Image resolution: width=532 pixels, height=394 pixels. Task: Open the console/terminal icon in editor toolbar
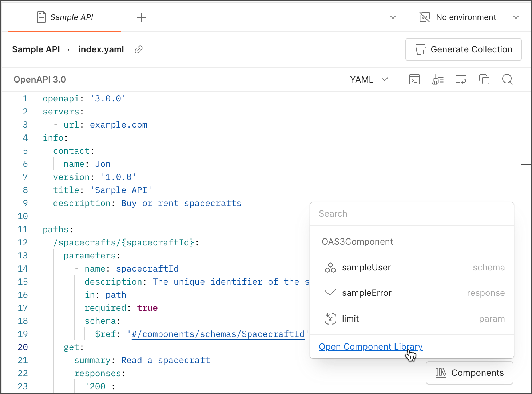(x=414, y=79)
